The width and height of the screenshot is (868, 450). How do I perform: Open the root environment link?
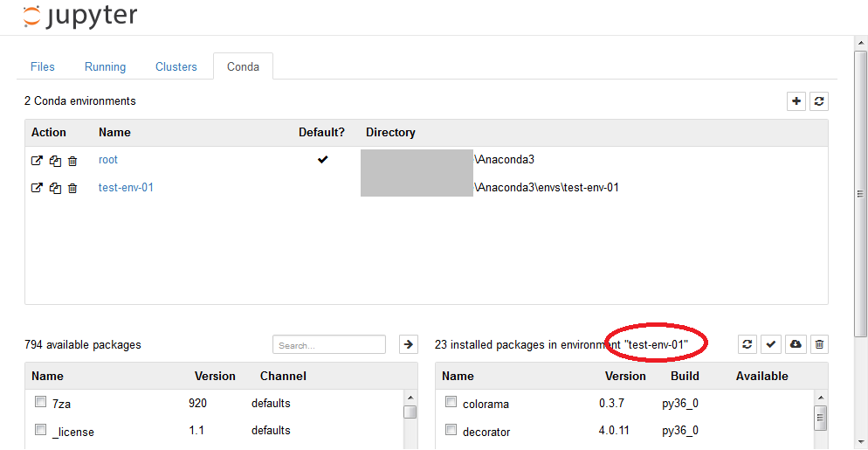108,160
